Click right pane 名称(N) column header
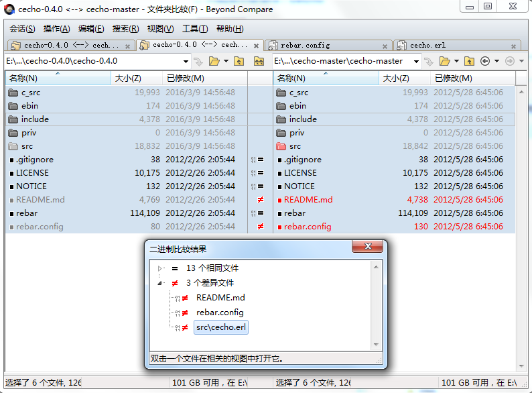Viewport: 532px width, 393px height. pyautogui.click(x=326, y=78)
